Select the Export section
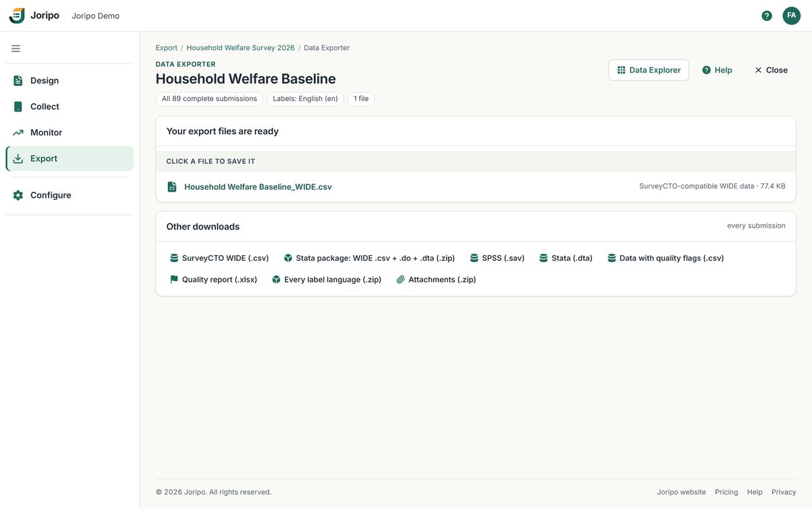Viewport: 812px width, 508px height. 70,158
